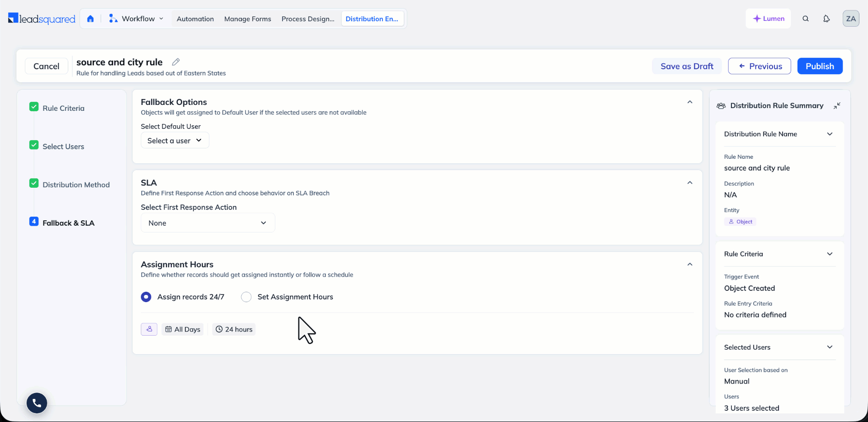Select the Set Assignment Hours radio option

[246, 297]
